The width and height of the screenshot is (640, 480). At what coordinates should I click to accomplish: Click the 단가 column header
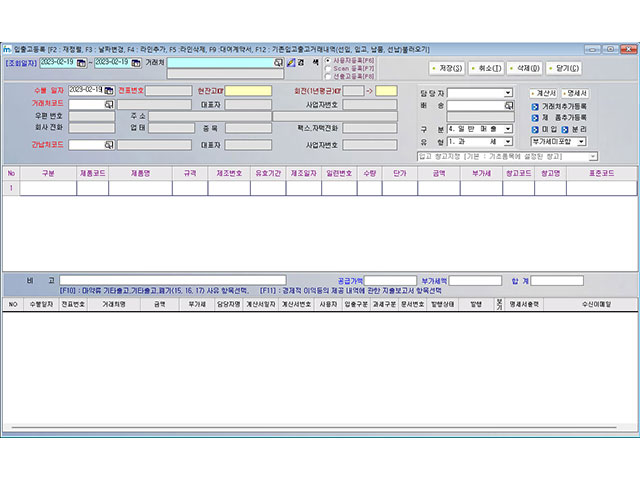click(x=400, y=173)
